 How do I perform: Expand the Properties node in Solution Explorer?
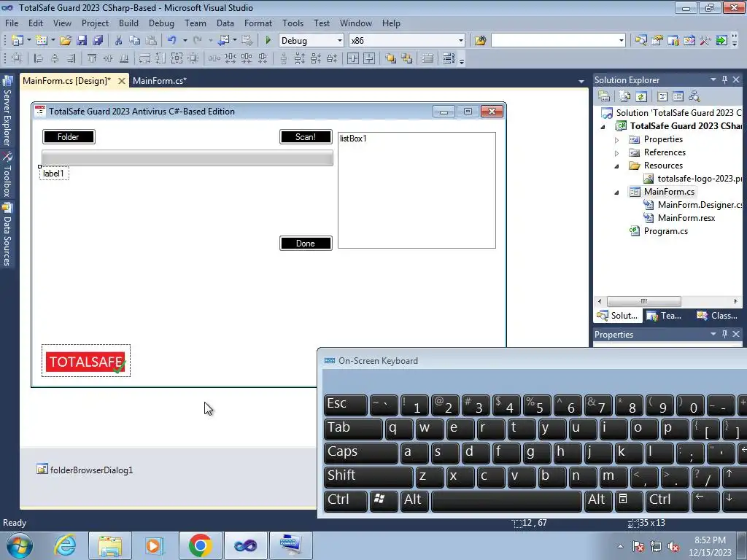tap(617, 140)
